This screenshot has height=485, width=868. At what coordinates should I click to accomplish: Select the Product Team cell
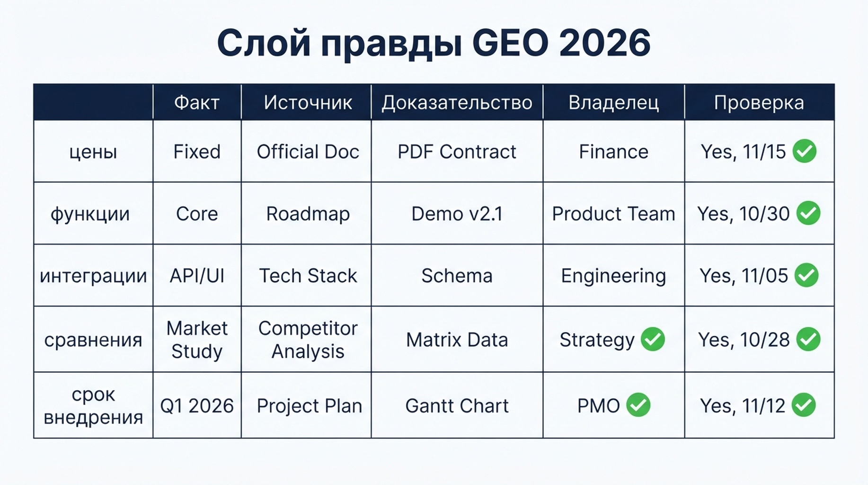click(x=613, y=214)
